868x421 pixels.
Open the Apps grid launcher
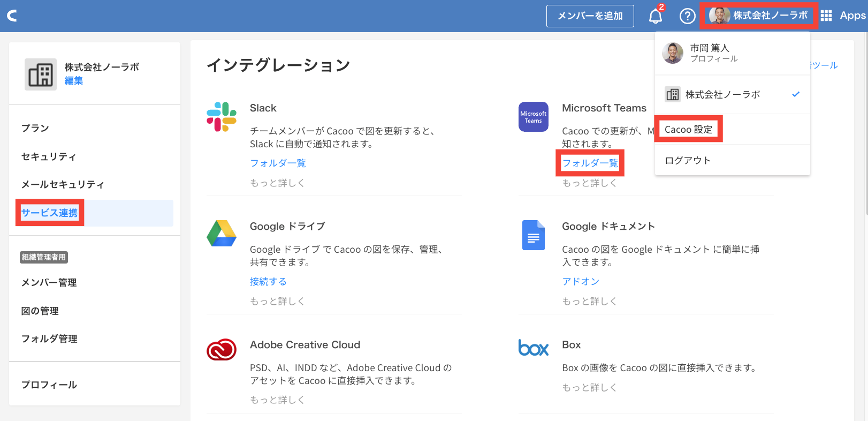pos(826,16)
